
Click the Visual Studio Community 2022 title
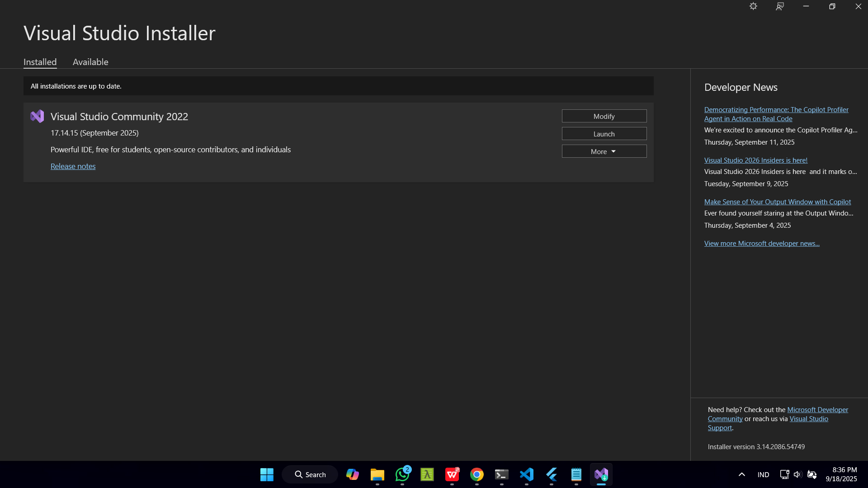(x=119, y=117)
